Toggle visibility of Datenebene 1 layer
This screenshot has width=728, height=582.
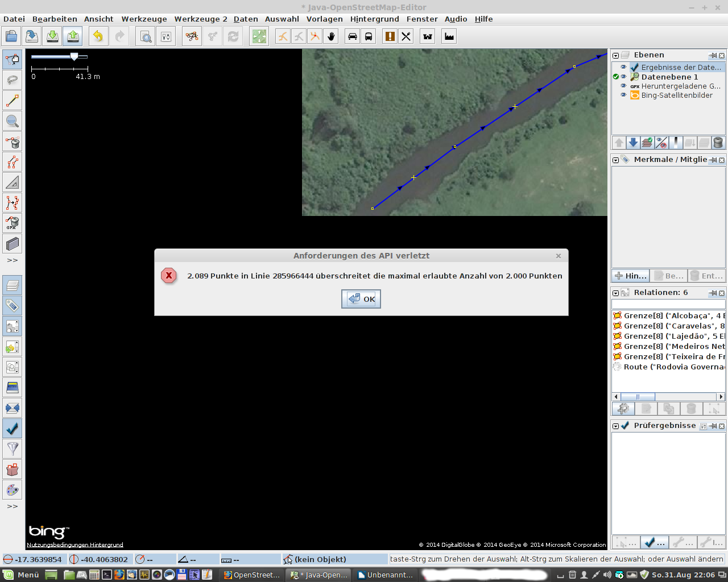point(623,77)
